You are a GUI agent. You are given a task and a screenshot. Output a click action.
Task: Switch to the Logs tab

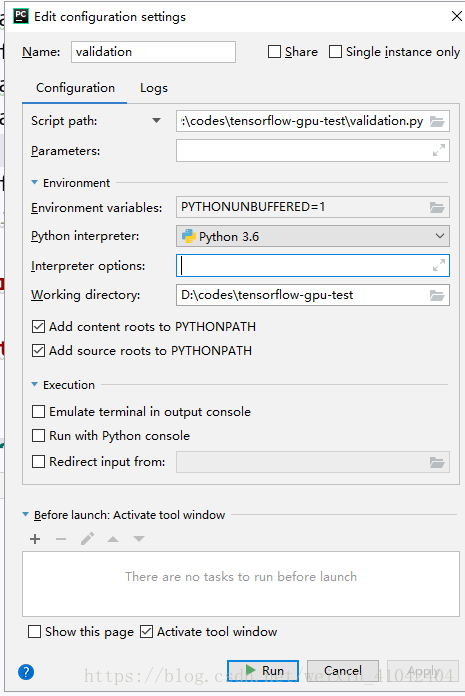154,88
